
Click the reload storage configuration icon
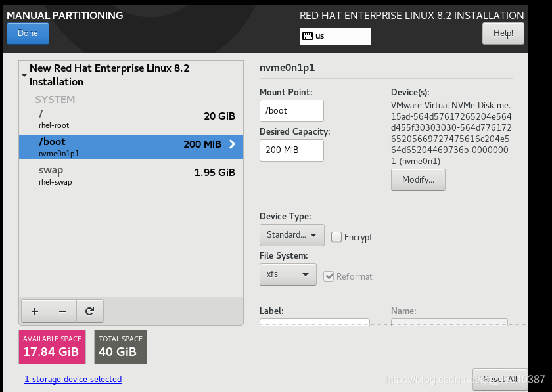coord(90,311)
